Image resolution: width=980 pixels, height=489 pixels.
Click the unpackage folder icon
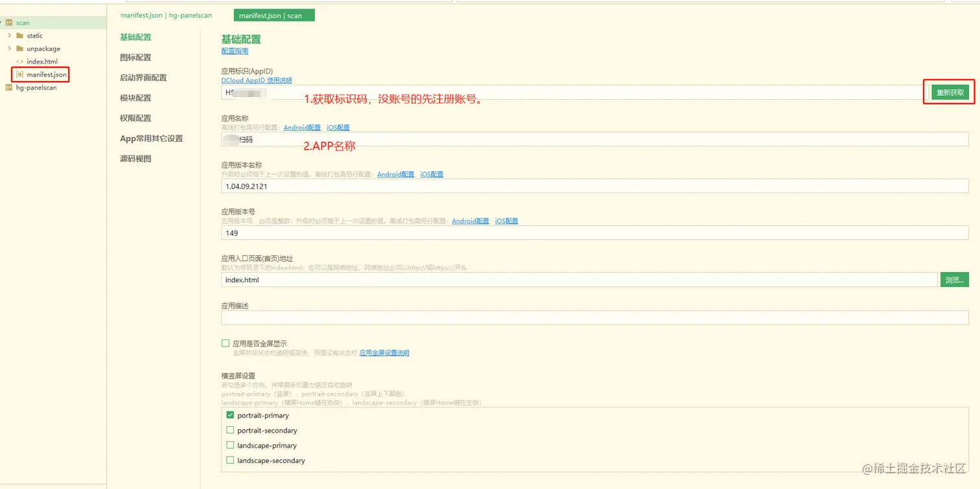click(20, 49)
